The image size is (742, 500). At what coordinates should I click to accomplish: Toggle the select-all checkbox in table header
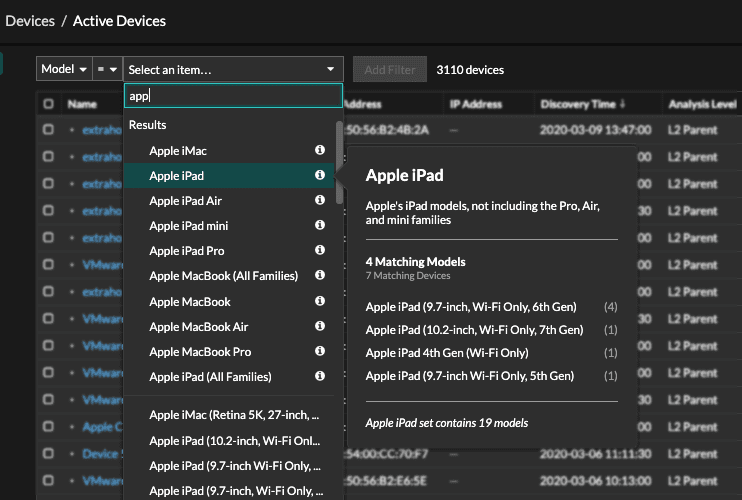click(48, 104)
